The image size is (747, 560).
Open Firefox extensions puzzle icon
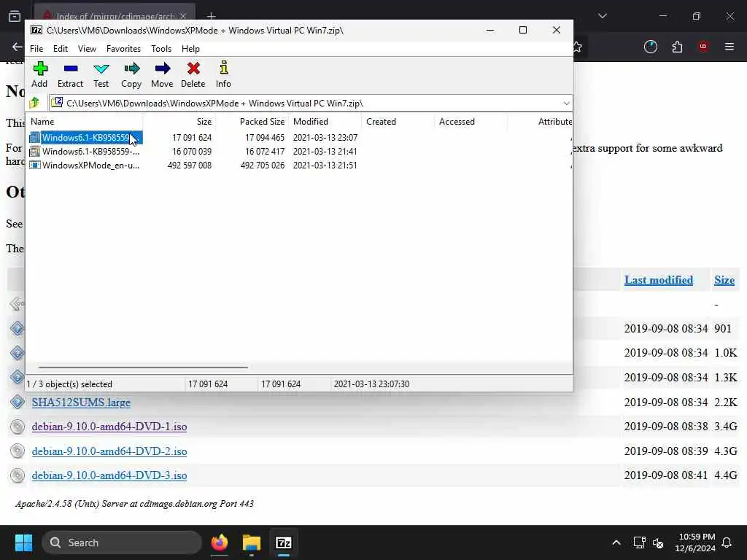click(x=677, y=47)
